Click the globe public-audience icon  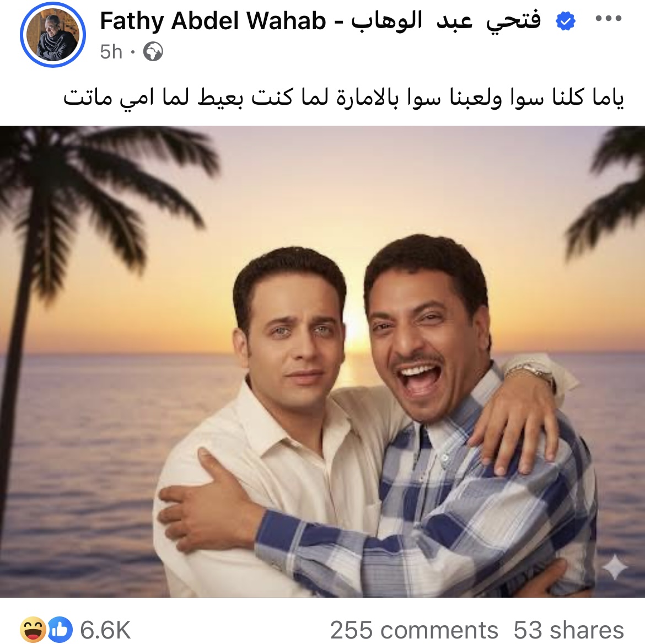[153, 52]
